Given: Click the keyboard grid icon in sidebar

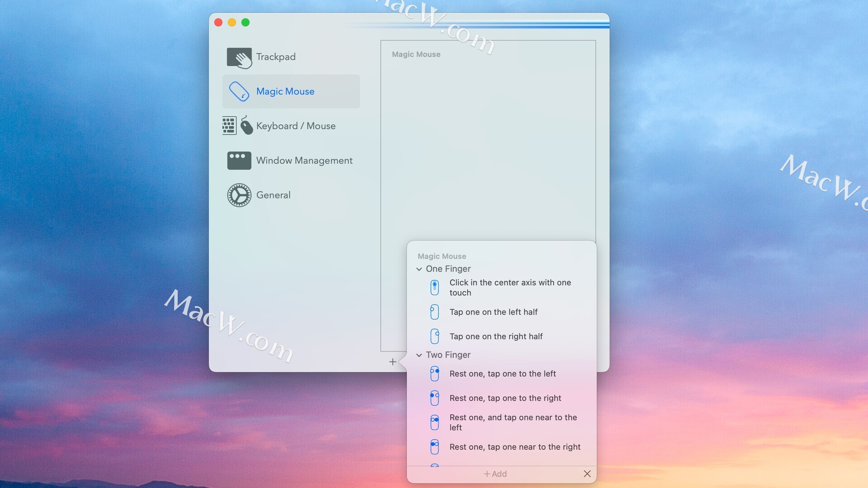Looking at the screenshot, I should pyautogui.click(x=229, y=126).
